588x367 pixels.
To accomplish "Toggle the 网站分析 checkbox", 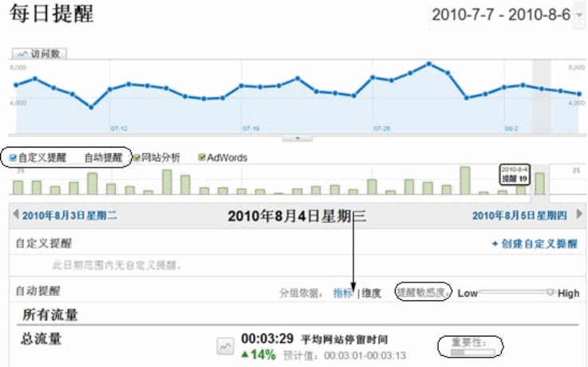I will point(136,158).
